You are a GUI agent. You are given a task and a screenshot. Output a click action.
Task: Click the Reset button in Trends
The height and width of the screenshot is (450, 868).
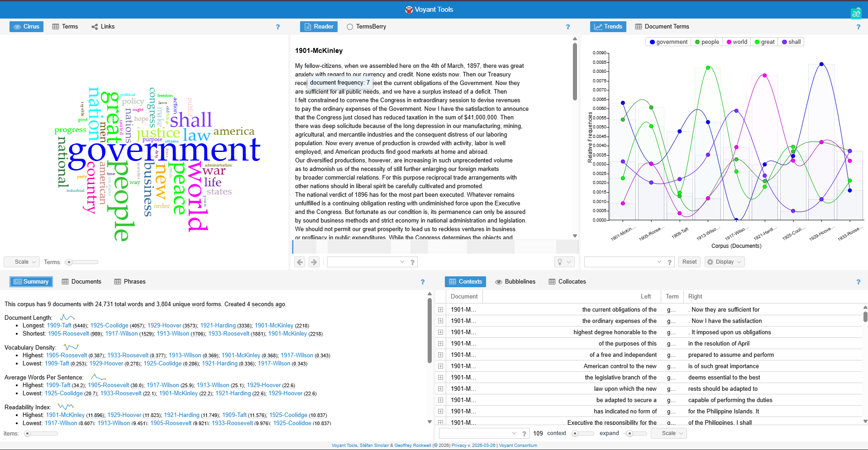[x=689, y=262]
